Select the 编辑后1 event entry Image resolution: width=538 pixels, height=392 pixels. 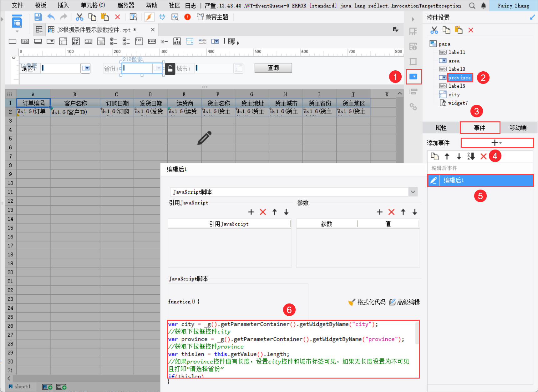coord(480,180)
